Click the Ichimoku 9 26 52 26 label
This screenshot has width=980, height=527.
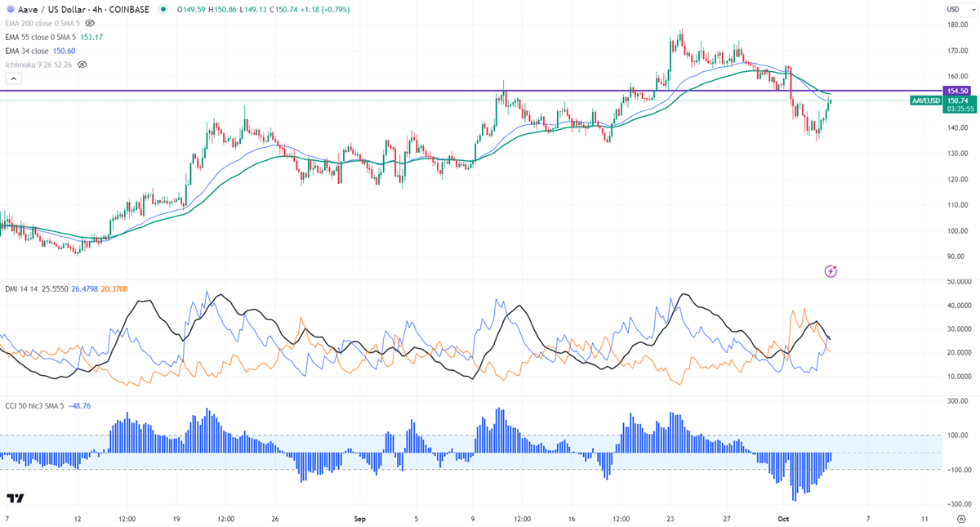click(38, 64)
